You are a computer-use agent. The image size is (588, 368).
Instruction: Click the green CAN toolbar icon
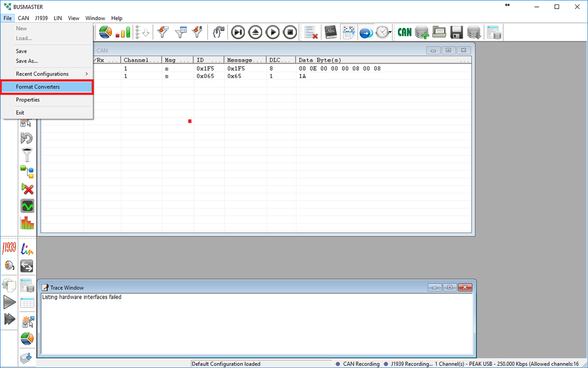[x=404, y=32]
